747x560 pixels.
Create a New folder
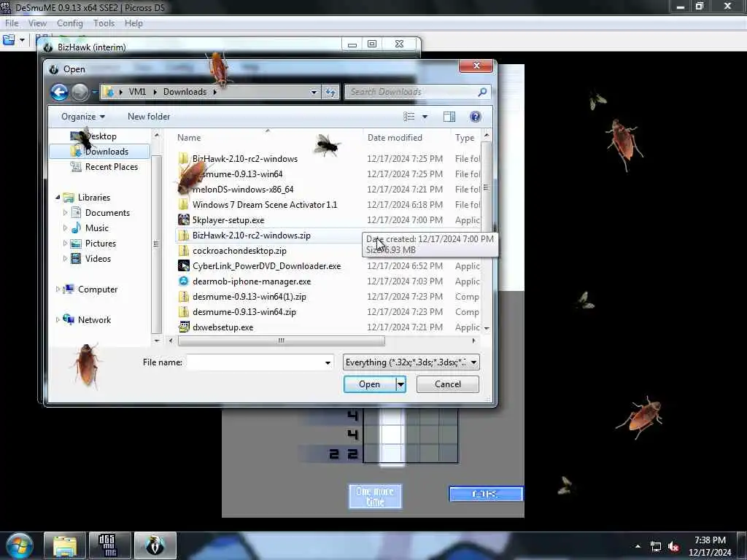coord(149,117)
